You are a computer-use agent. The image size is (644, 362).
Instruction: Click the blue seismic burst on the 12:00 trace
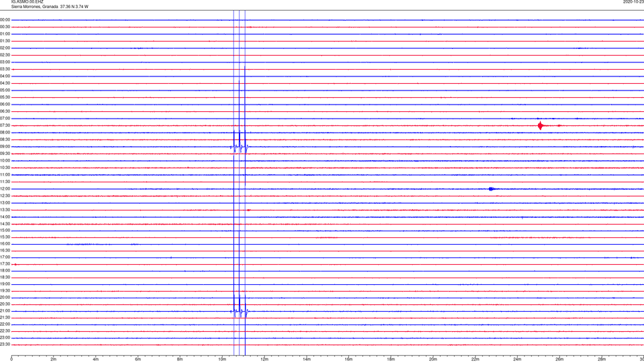click(x=491, y=189)
